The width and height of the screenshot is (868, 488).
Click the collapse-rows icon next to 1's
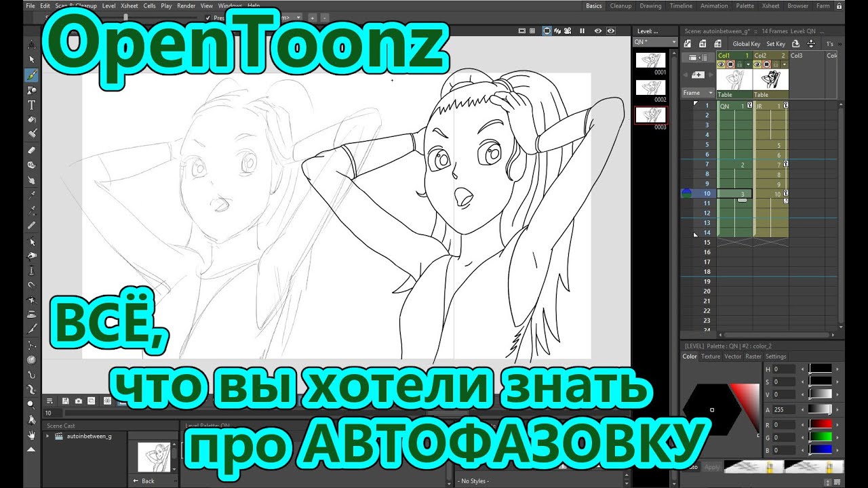(x=811, y=43)
